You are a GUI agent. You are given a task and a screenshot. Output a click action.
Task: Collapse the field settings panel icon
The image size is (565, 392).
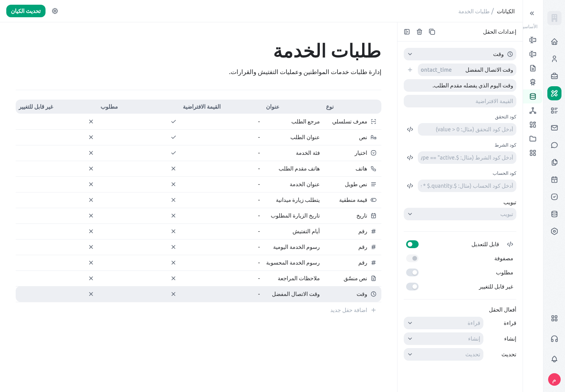[x=407, y=32]
